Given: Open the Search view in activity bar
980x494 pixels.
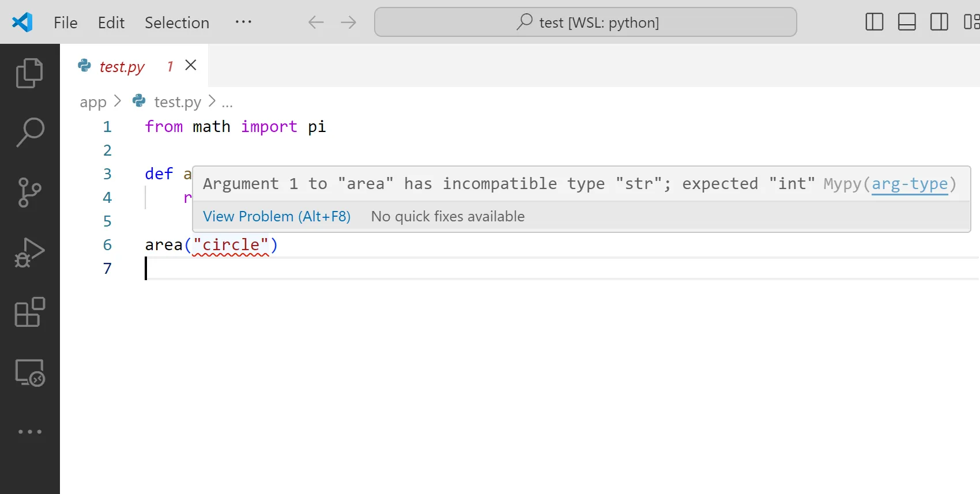Looking at the screenshot, I should 29,132.
